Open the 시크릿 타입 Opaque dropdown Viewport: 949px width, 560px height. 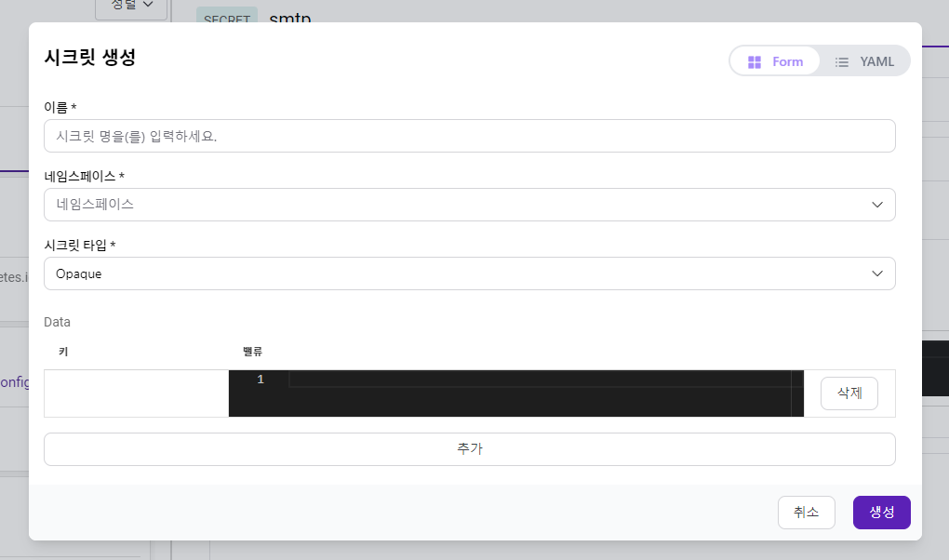click(x=469, y=273)
